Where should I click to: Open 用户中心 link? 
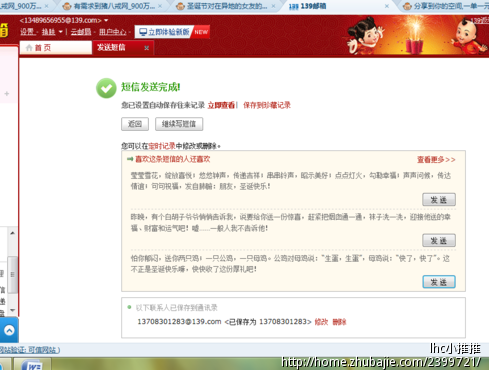pyautogui.click(x=113, y=32)
